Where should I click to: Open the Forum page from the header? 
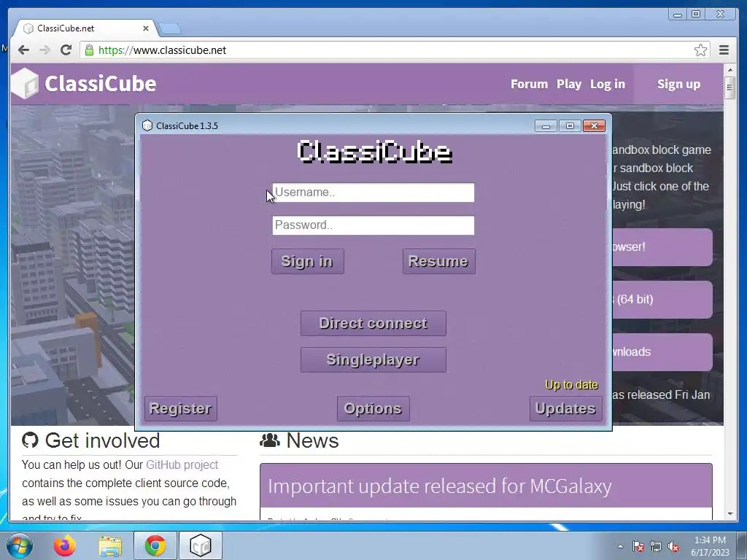tap(530, 85)
